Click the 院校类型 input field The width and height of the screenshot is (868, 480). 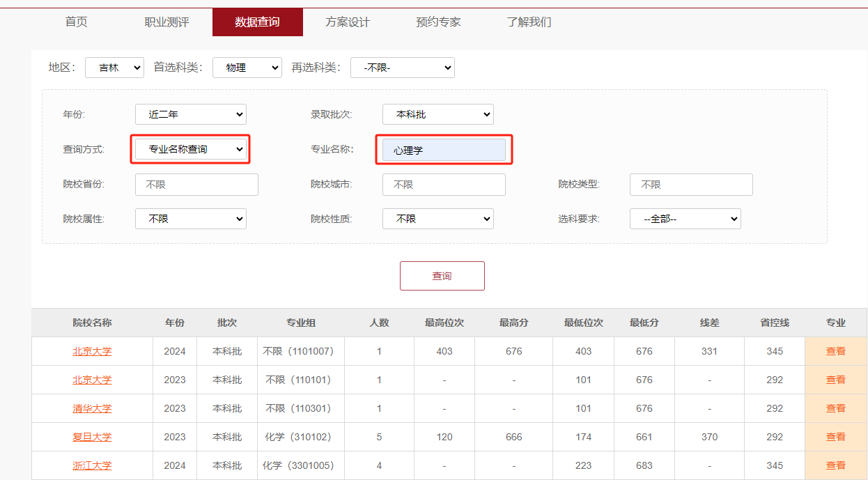691,185
